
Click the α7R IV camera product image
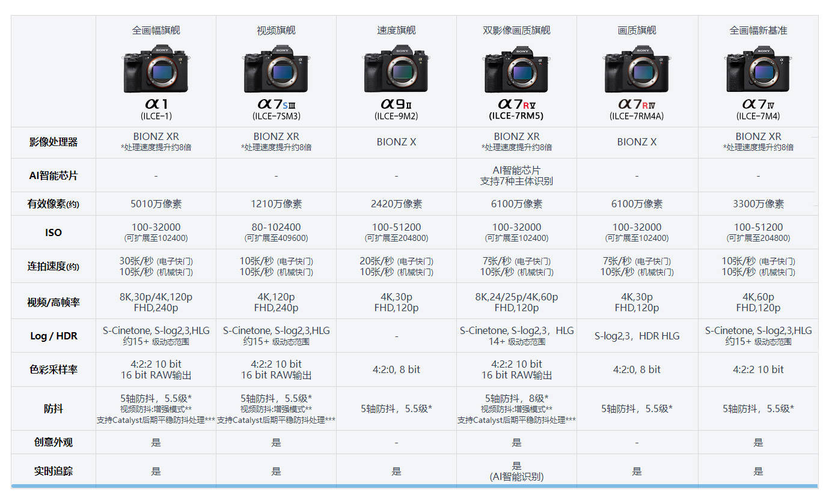point(637,68)
